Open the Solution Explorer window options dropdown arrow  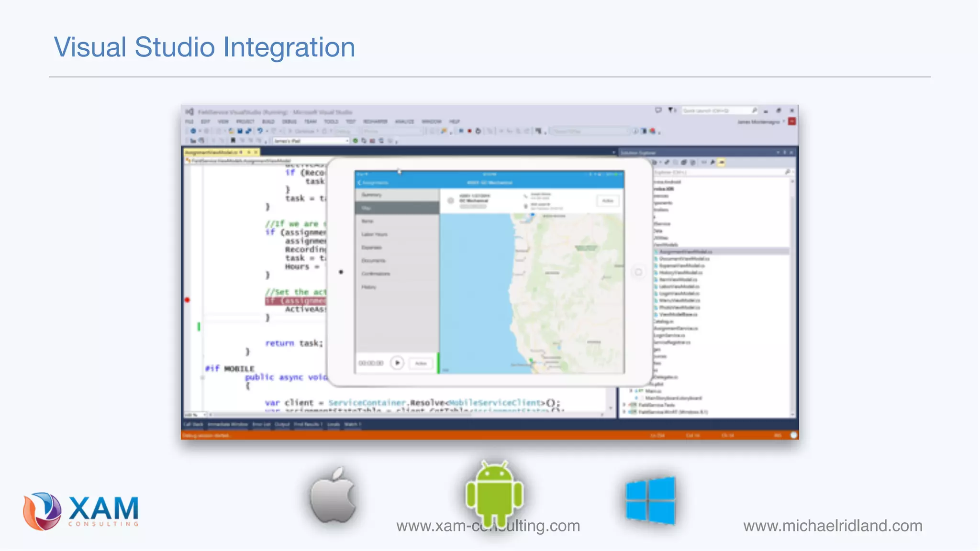tap(778, 153)
